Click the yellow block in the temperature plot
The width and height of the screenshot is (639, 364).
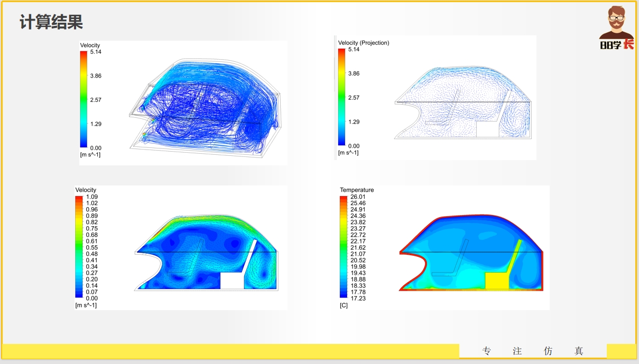coord(496,281)
